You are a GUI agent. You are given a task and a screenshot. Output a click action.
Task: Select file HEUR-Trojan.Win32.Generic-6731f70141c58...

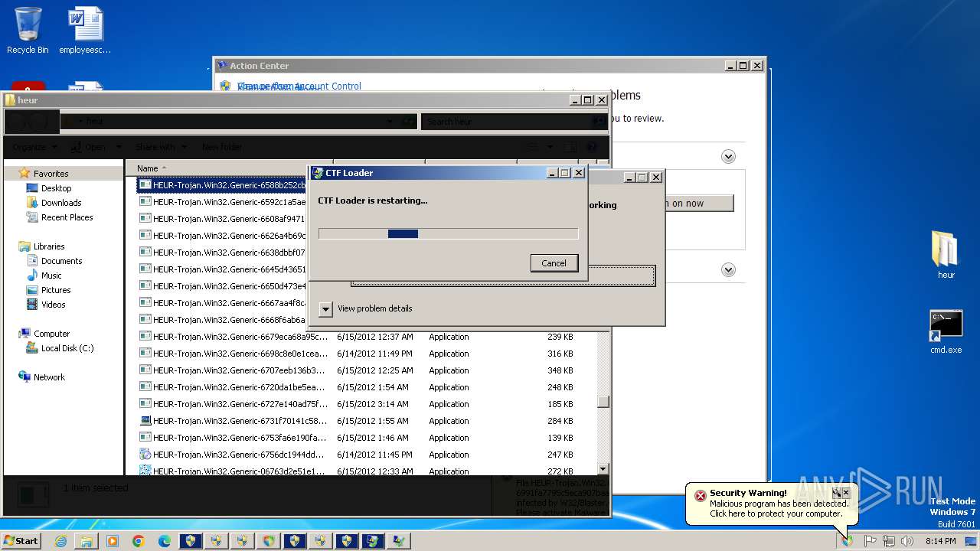click(x=234, y=421)
